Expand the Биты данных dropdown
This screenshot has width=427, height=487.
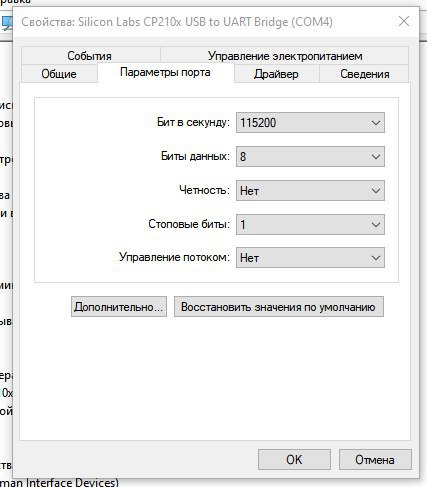pyautogui.click(x=310, y=156)
